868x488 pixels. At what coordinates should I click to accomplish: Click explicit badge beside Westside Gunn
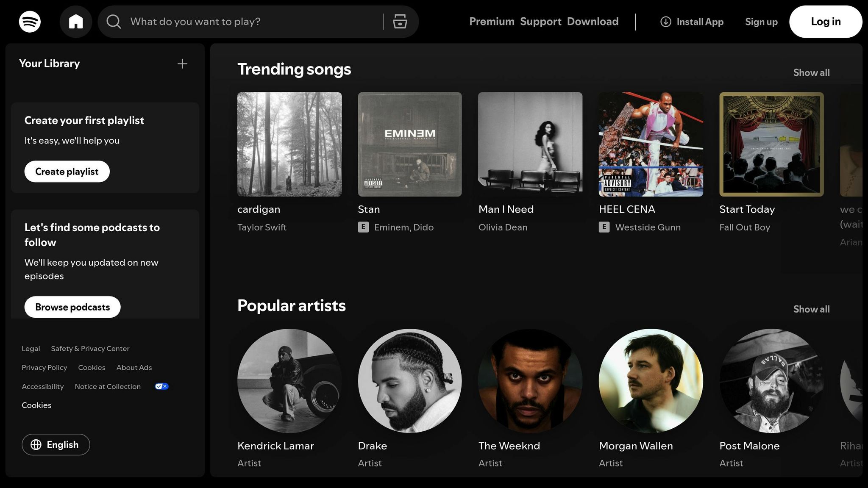pyautogui.click(x=604, y=227)
